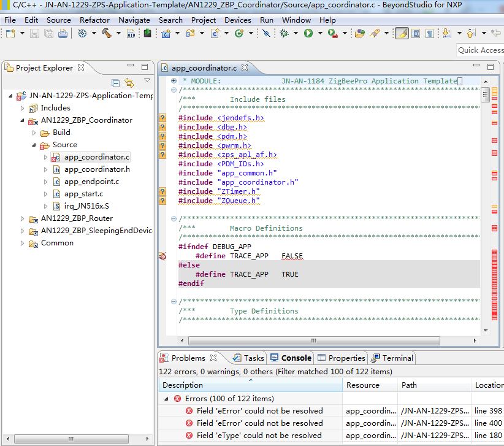The image size is (504, 446).
Task: Expand the AN1229_ZBP_Router project folder
Action: [x=23, y=218]
